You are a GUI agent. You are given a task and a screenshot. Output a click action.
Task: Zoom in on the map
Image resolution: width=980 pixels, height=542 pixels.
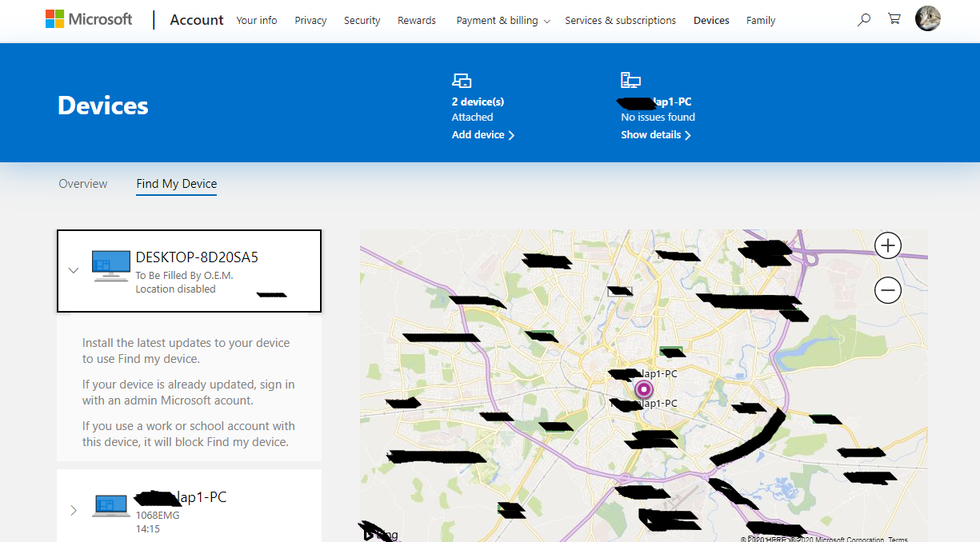click(x=888, y=245)
